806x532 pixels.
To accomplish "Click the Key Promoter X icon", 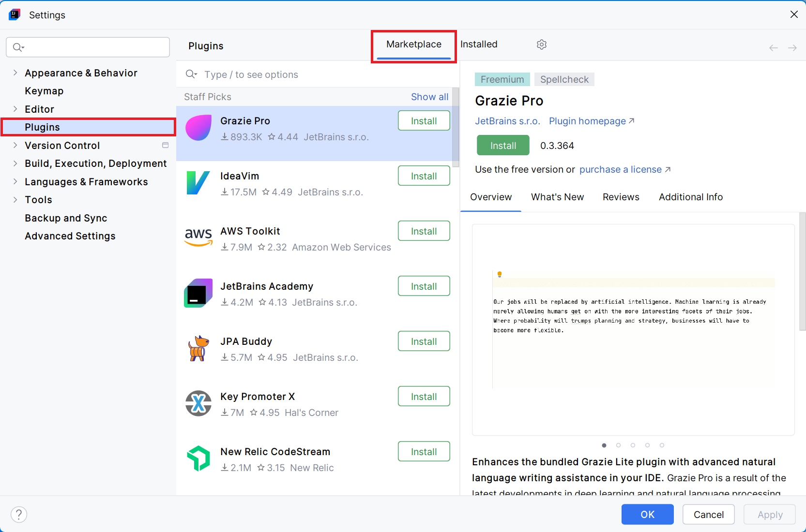I will point(198,403).
